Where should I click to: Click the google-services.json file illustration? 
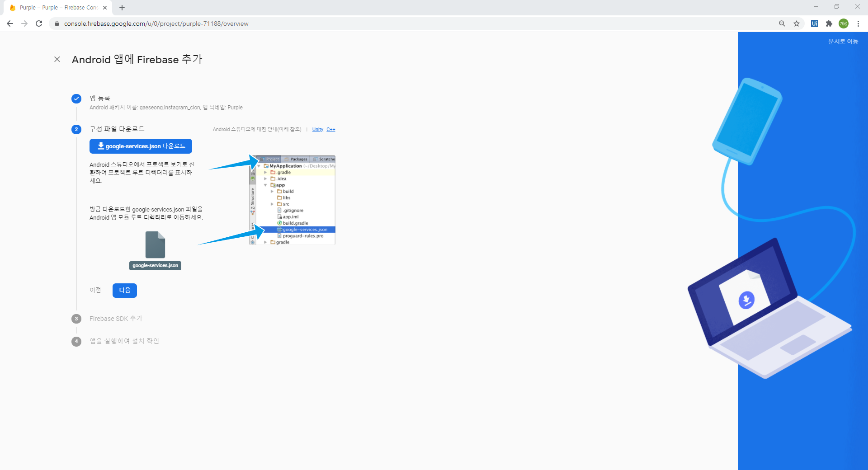(x=155, y=244)
